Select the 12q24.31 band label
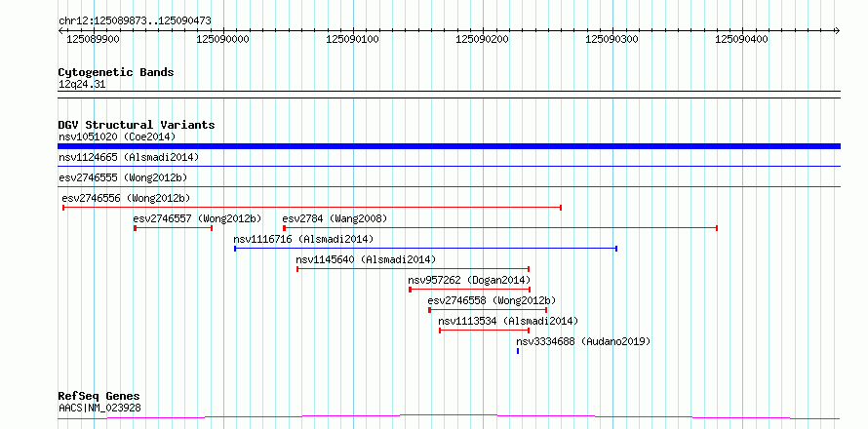 pos(82,85)
